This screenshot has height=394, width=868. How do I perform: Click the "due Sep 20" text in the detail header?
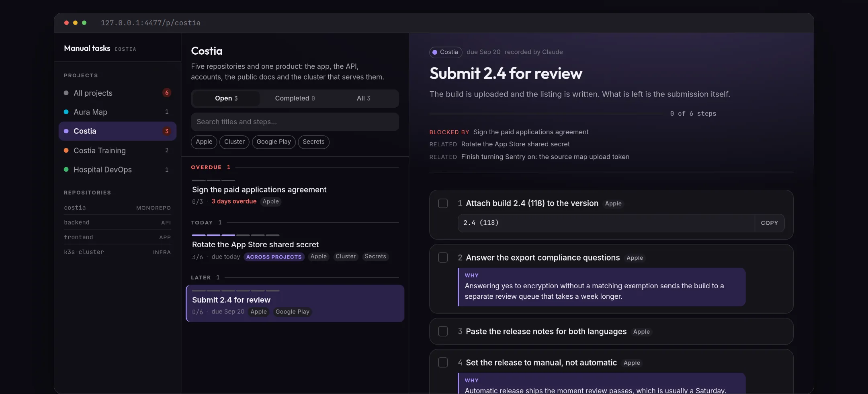pos(483,52)
